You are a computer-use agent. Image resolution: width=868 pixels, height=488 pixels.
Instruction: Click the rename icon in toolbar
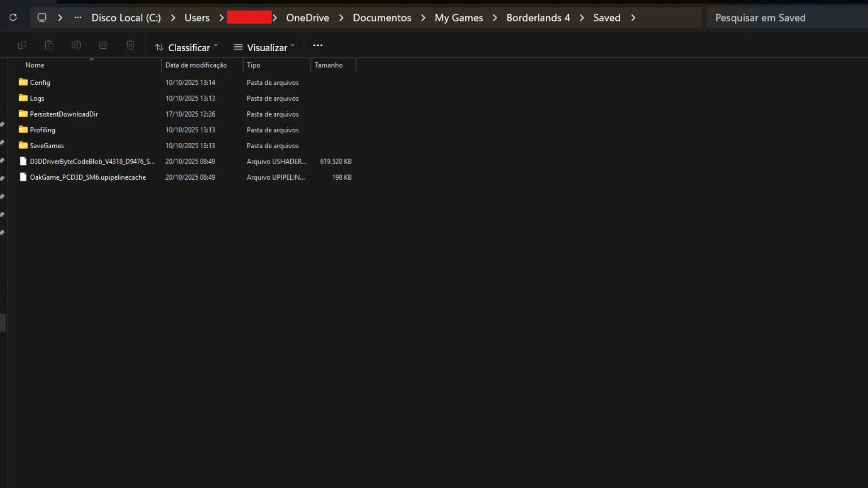coord(76,45)
